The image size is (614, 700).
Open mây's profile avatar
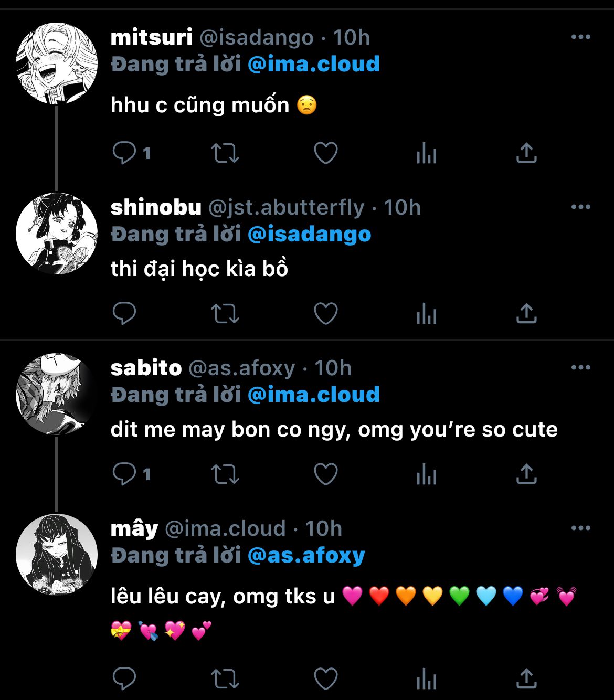click(57, 554)
